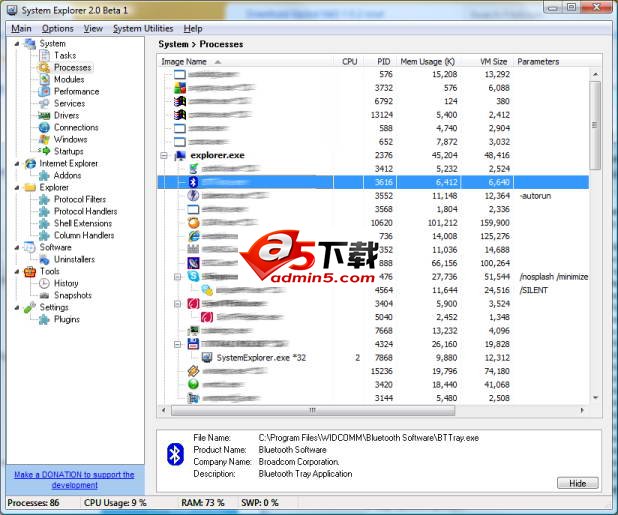Click the -autorun parameter value

point(535,196)
